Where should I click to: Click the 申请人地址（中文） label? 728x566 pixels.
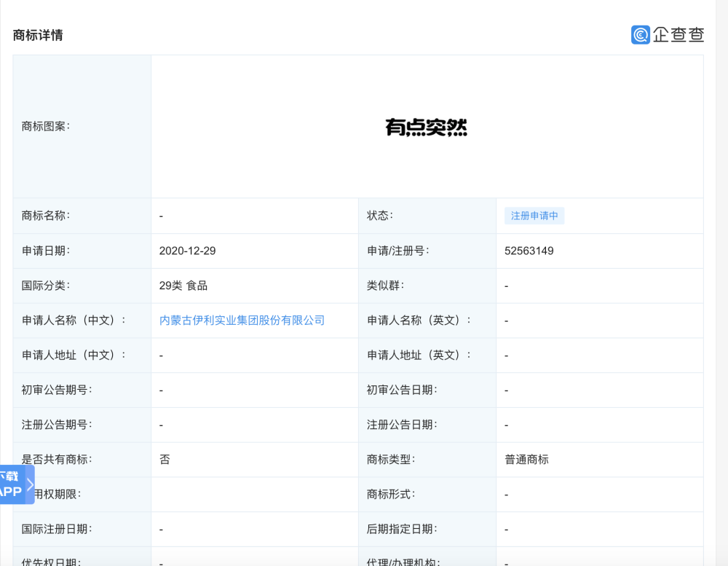(x=74, y=355)
